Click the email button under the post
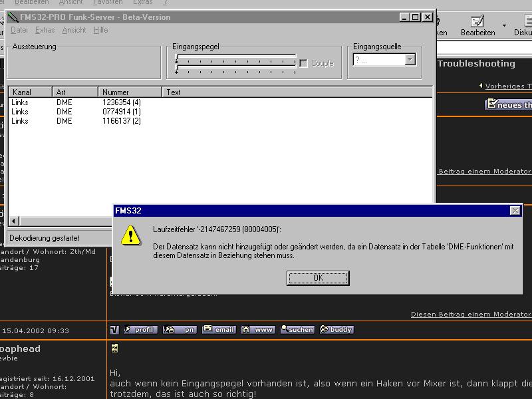This screenshot has width=532, height=399. (x=219, y=329)
